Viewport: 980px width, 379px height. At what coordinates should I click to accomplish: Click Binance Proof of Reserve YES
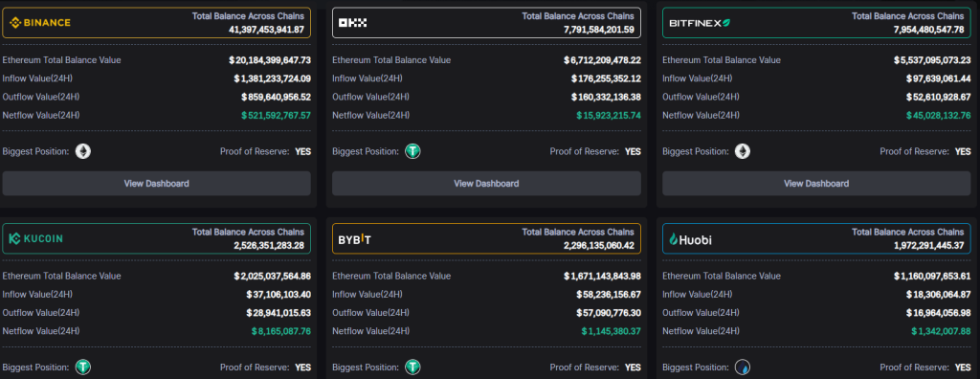tap(303, 151)
